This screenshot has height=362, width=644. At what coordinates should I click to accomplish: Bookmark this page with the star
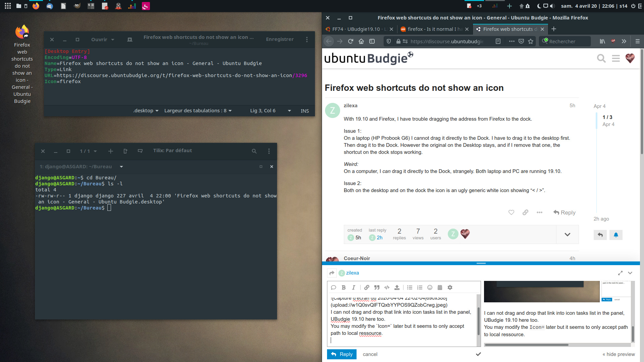click(531, 41)
